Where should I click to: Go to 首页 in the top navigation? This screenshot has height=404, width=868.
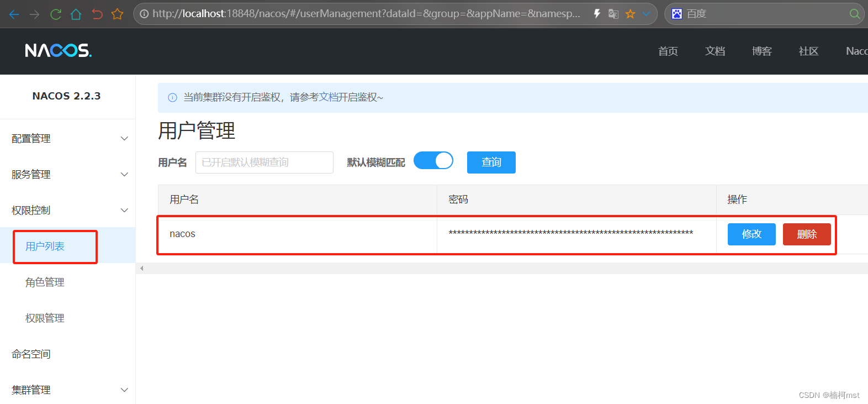pyautogui.click(x=668, y=51)
